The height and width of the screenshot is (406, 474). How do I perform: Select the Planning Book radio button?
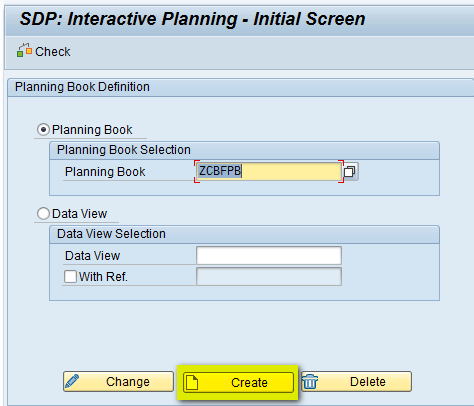43,129
